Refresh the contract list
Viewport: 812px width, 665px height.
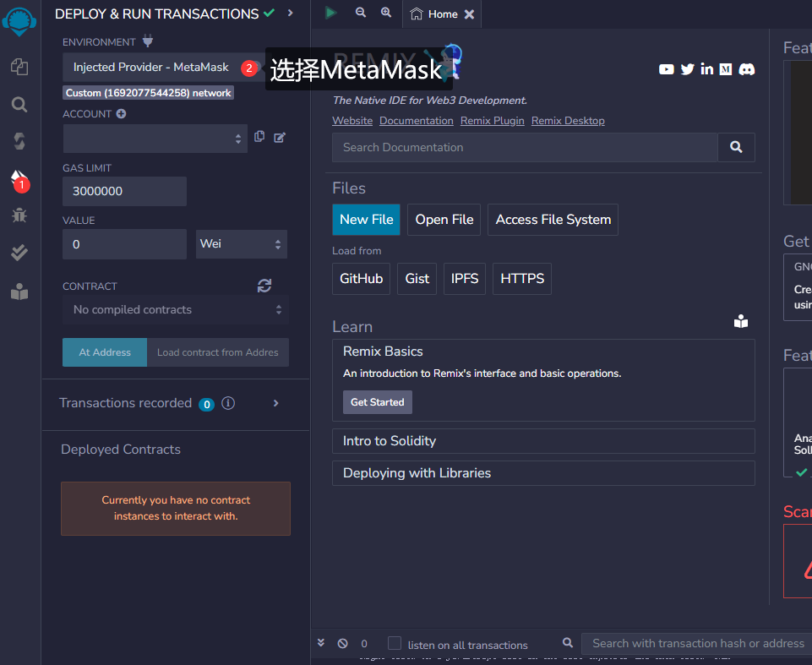264,286
